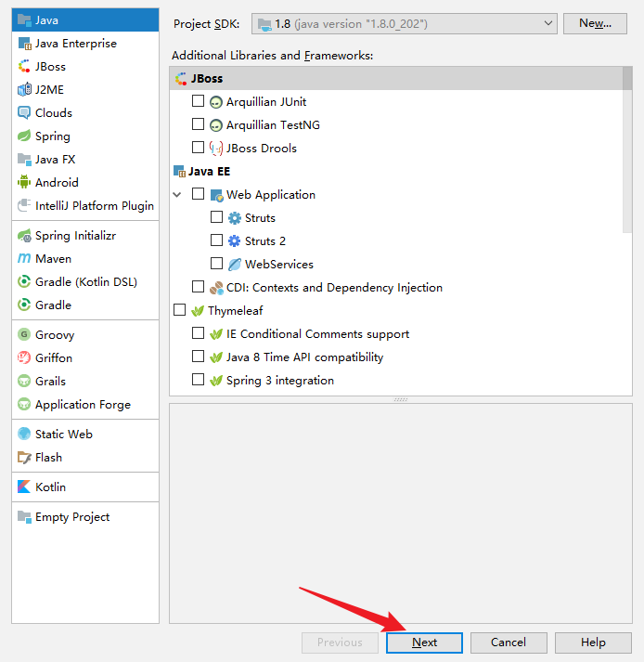Check Java 8 Time API compatibility box
This screenshot has height=662, width=644.
[x=198, y=357]
